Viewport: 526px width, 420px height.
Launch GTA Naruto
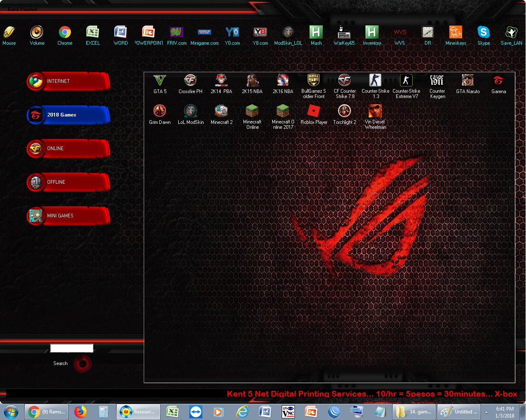click(468, 84)
